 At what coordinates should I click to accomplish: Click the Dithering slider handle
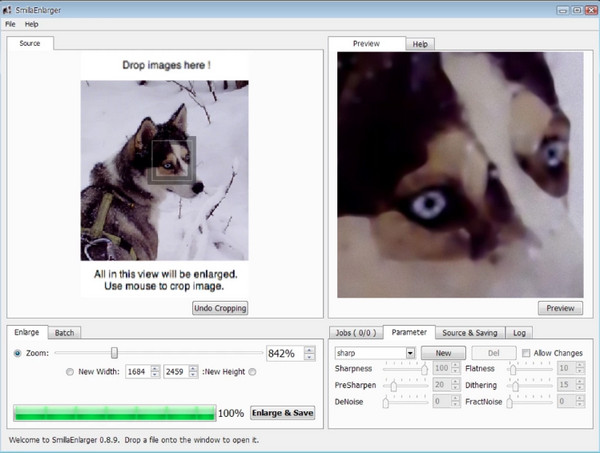point(515,386)
